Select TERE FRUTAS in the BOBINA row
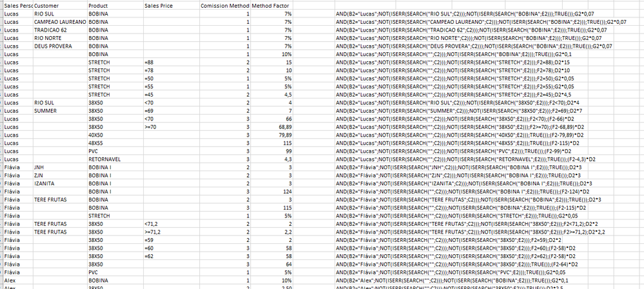 click(61, 200)
